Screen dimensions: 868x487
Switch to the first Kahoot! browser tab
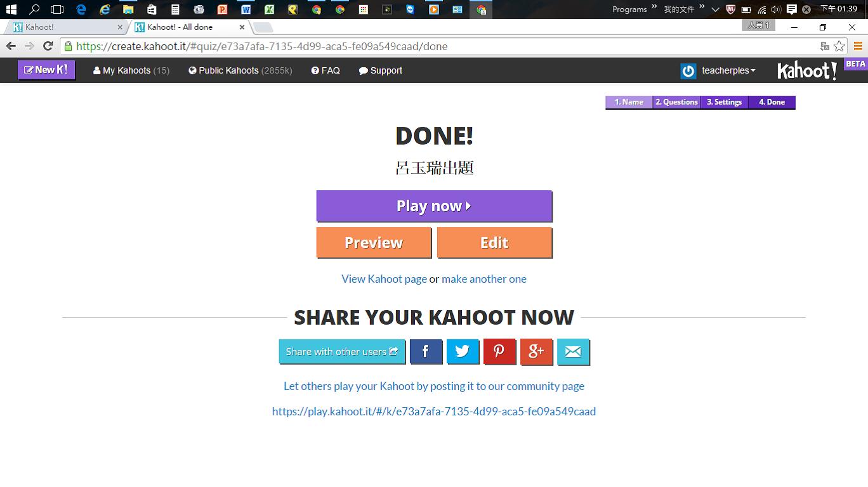[x=63, y=27]
